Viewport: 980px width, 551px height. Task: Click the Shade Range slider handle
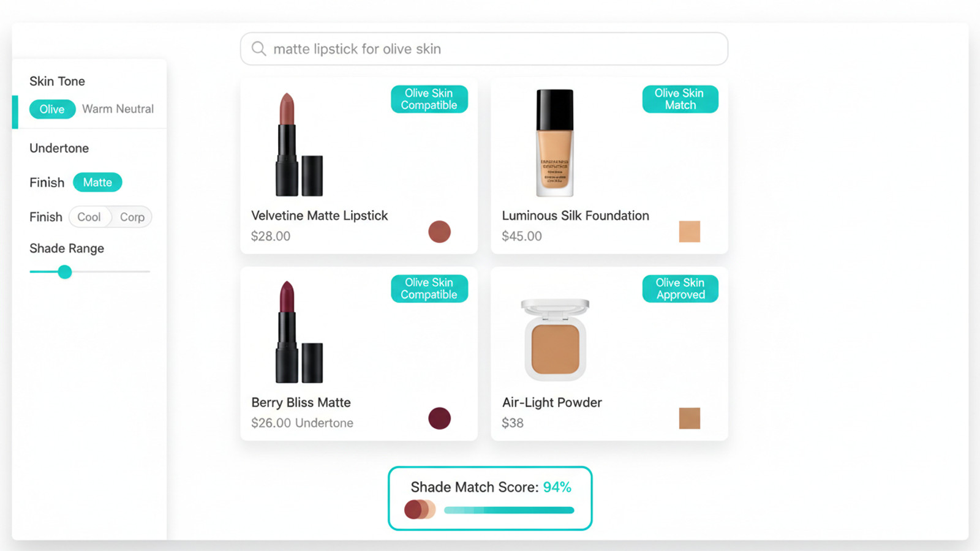click(65, 272)
